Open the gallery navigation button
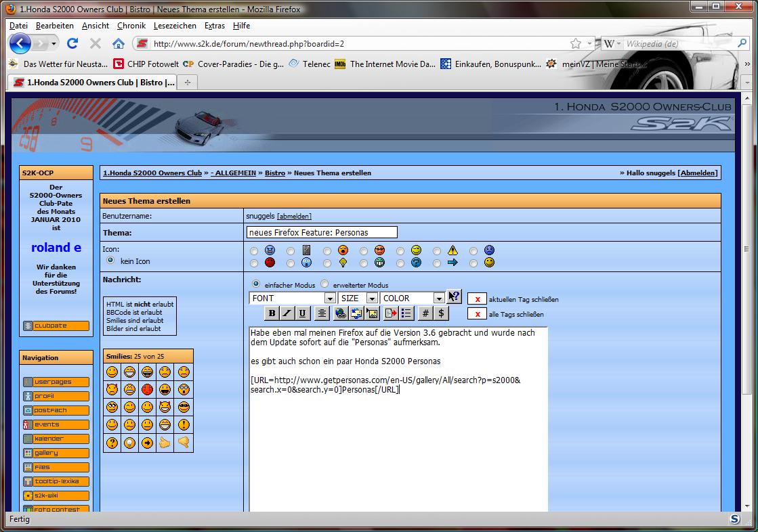 [56, 453]
